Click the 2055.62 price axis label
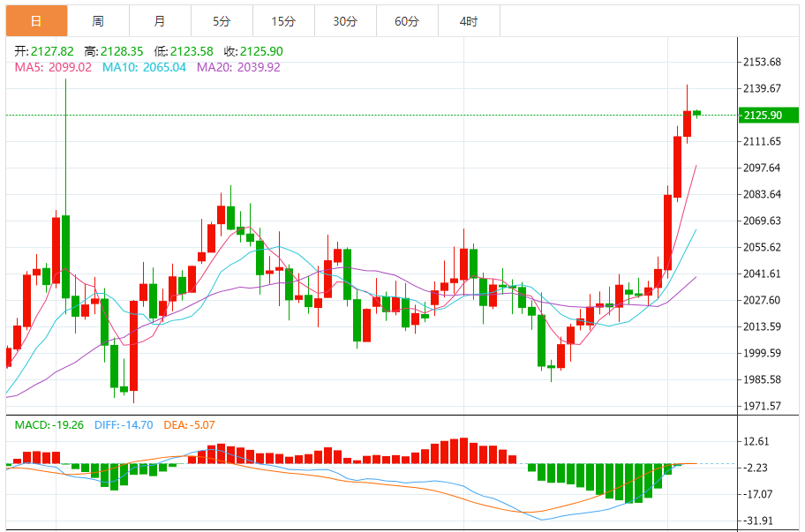This screenshot has width=805, height=532. tap(762, 247)
